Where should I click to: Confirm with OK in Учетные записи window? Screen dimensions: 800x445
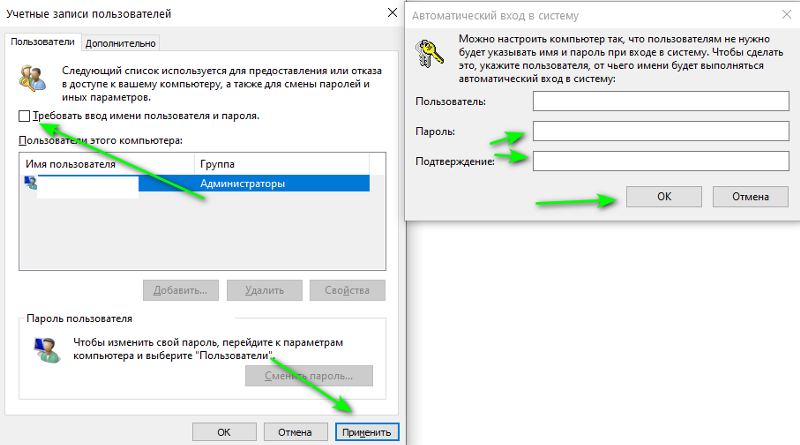224,432
